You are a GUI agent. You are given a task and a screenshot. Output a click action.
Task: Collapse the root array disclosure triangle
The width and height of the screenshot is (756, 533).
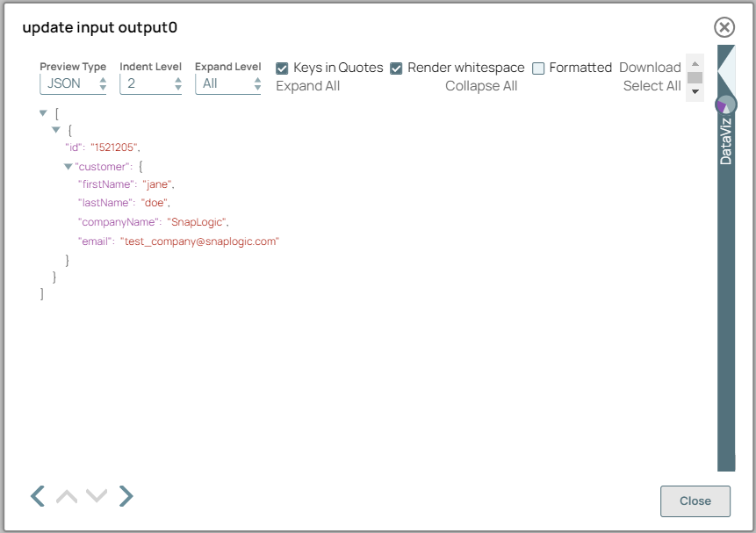pos(41,112)
